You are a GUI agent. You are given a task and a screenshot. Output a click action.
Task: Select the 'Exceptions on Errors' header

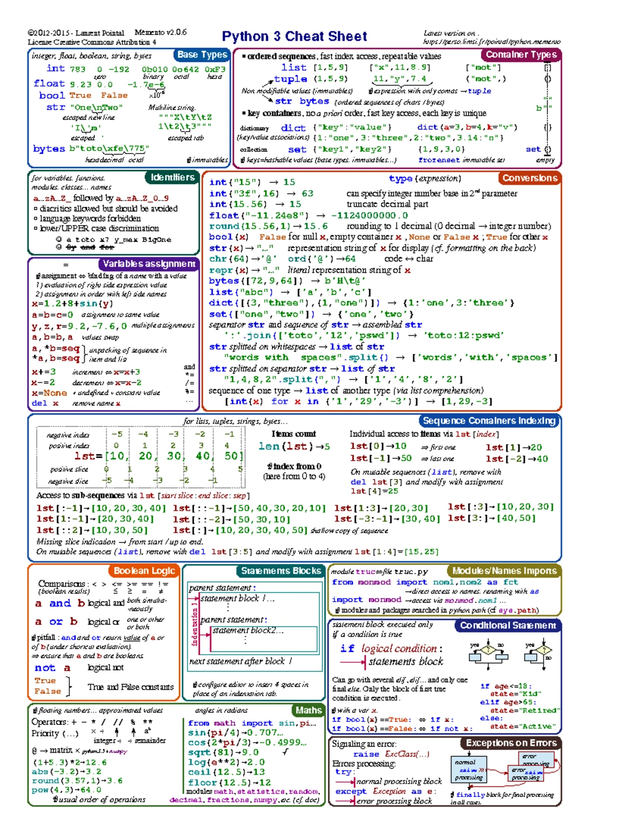(511, 743)
